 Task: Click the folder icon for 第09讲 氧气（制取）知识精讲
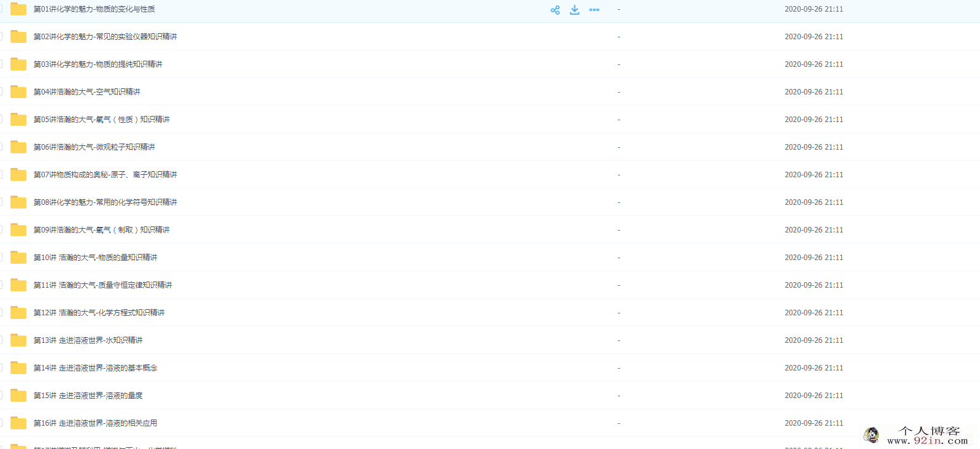click(18, 230)
